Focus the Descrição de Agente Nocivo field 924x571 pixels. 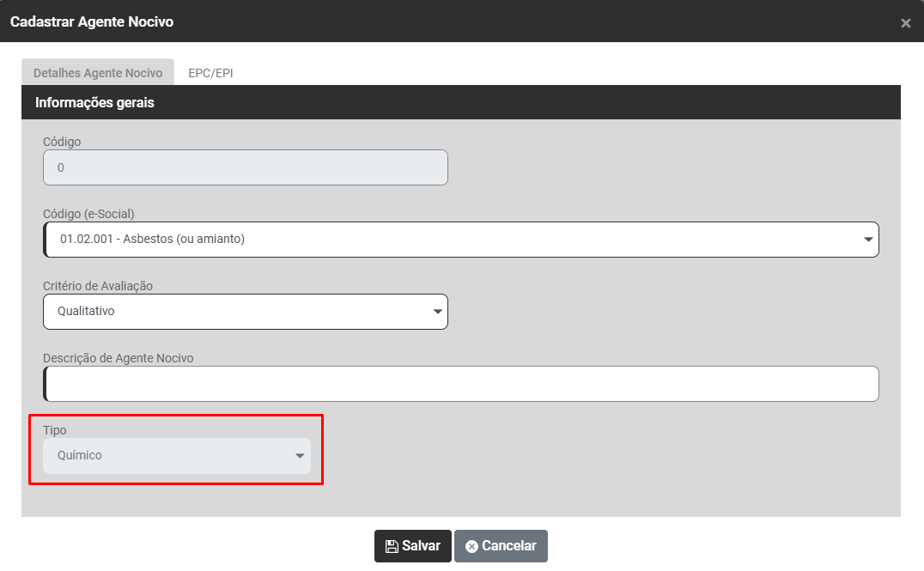pos(462,384)
